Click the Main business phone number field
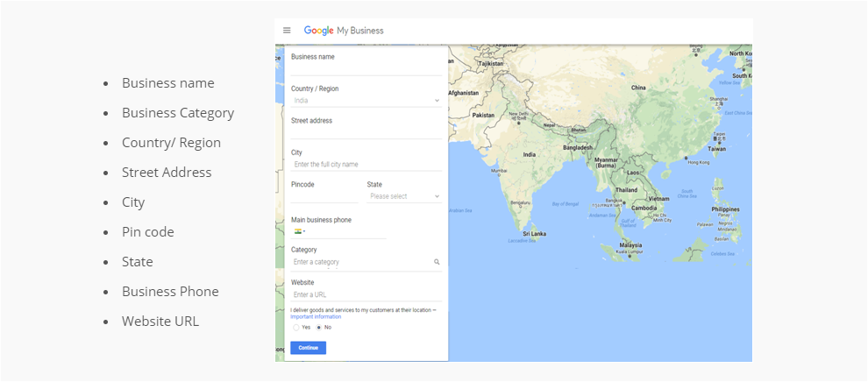The height and width of the screenshot is (382, 868). (346, 232)
